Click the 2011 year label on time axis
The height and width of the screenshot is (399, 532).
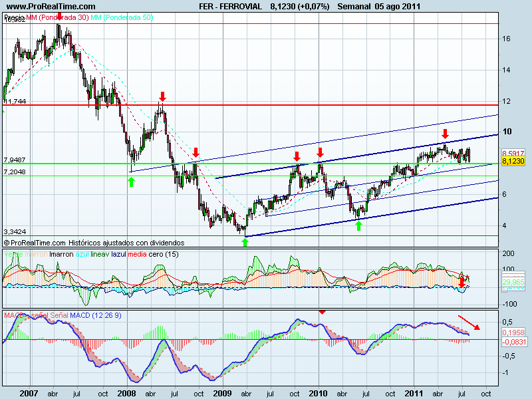pos(414,394)
